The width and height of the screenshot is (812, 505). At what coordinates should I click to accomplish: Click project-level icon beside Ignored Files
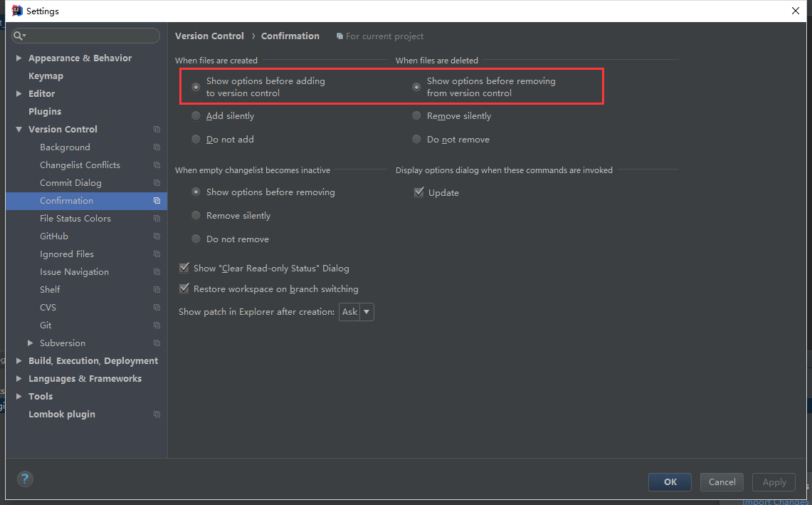[x=157, y=254]
